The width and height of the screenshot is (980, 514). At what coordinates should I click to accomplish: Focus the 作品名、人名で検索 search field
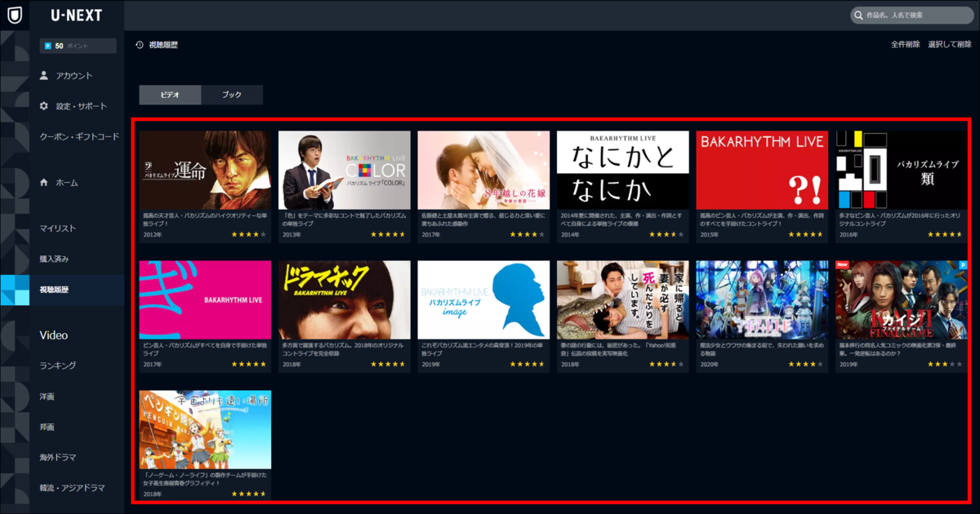coord(911,16)
